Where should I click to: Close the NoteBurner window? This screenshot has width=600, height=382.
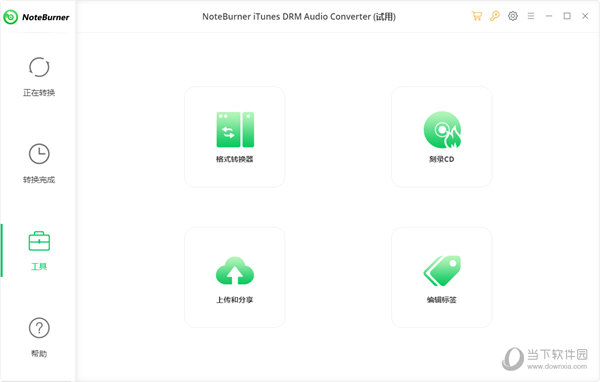point(585,16)
